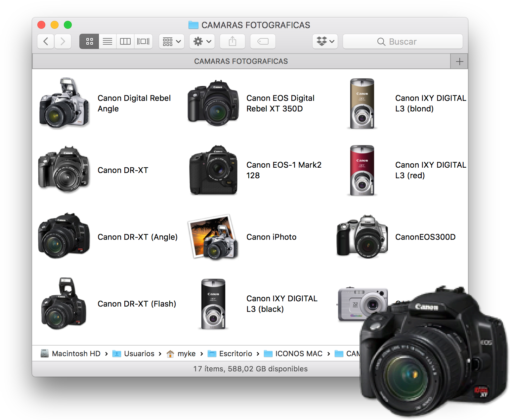Minimize the window with yellow button
This screenshot has width=510, height=420.
55,25
